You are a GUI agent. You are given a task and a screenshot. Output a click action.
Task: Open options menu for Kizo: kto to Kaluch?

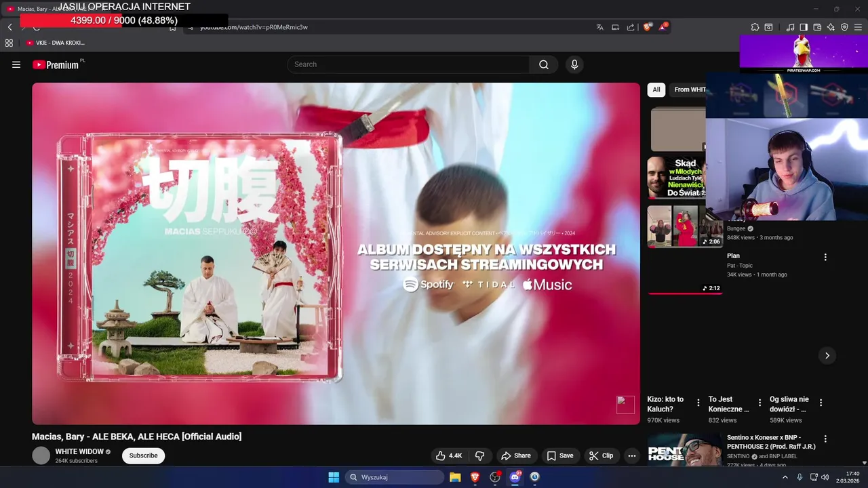coord(698,403)
